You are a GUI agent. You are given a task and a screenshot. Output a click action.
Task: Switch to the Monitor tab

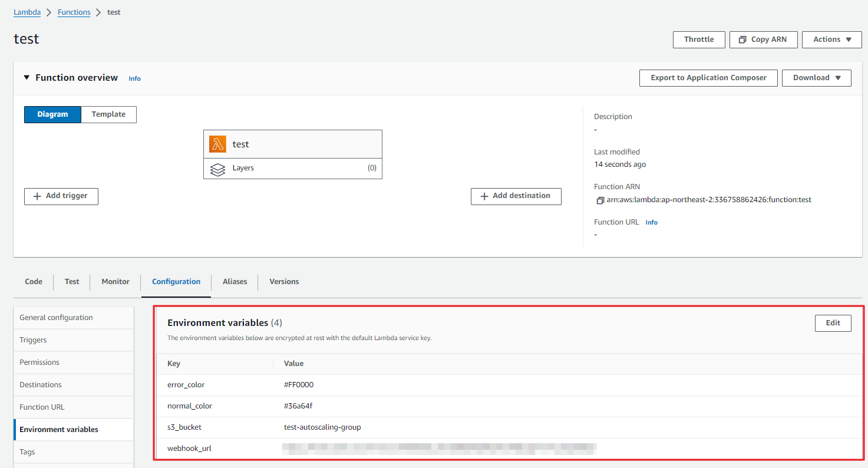pos(115,282)
